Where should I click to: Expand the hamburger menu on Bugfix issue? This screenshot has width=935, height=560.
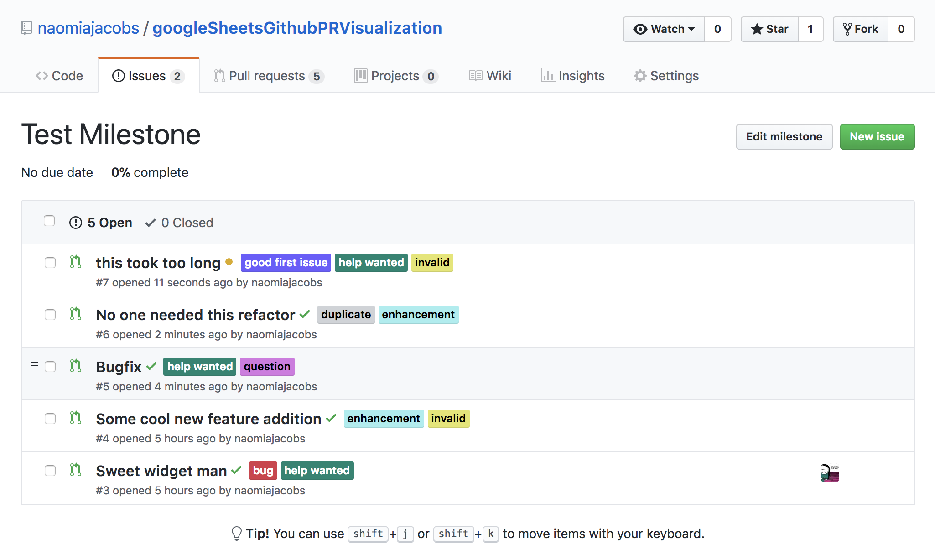point(35,366)
